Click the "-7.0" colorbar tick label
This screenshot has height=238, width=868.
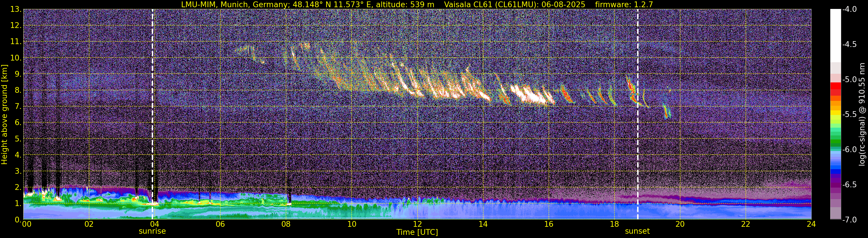tap(850, 220)
